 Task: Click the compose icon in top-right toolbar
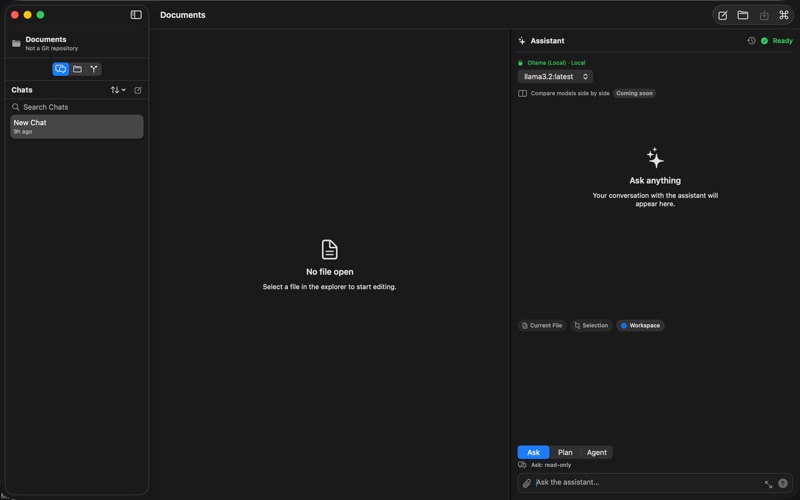[723, 15]
